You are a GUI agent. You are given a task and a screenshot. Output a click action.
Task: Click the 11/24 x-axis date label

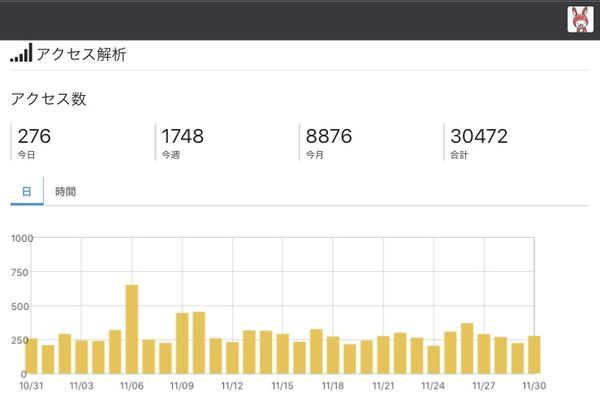433,385
